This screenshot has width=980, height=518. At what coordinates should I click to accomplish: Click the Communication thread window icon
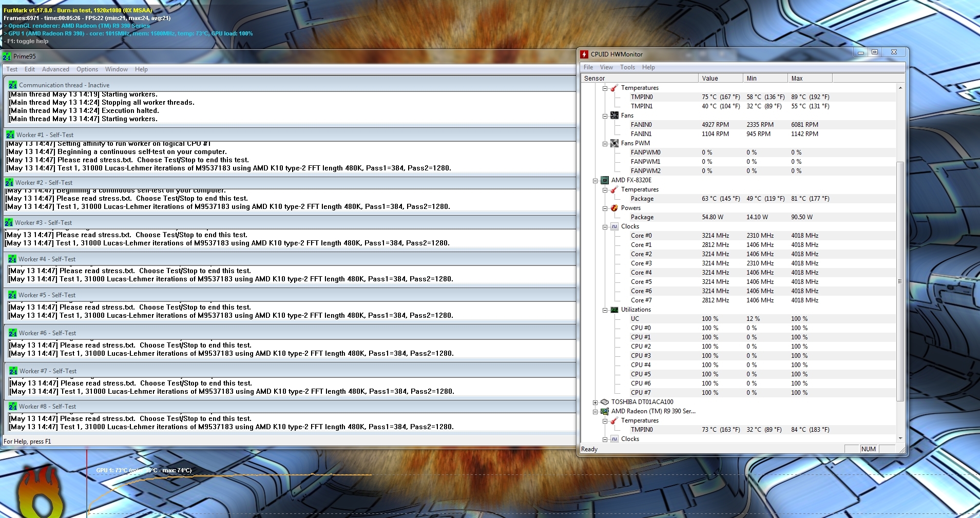click(x=13, y=85)
